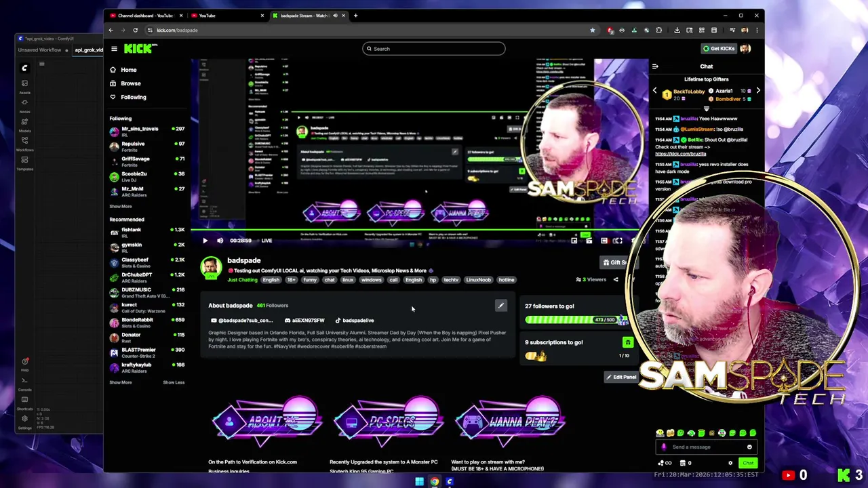Screen dimensions: 868x488
Task: Open BlondeRabbit recommended channel
Action: 146,322
